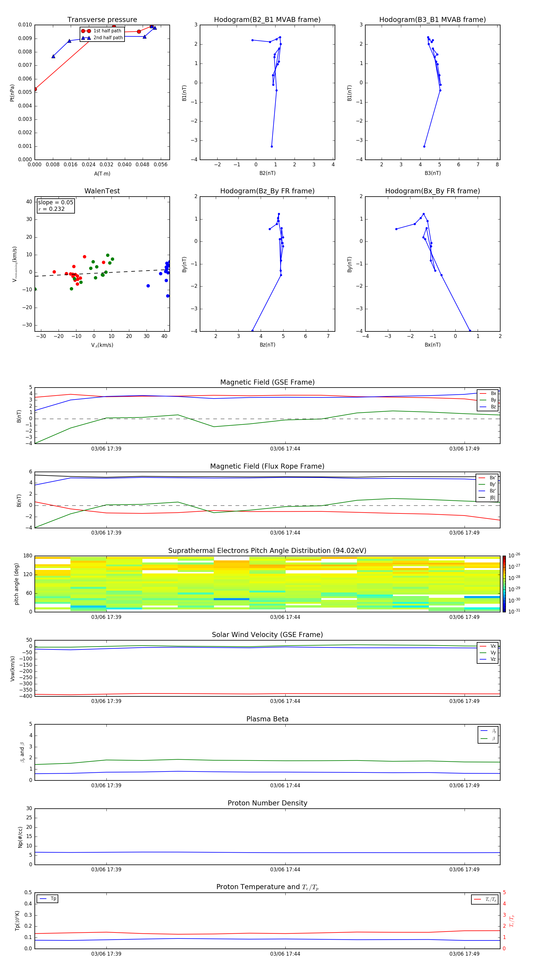Click 'Np(#/cc)' axis label
This screenshot has height=980, width=535.
20,837
